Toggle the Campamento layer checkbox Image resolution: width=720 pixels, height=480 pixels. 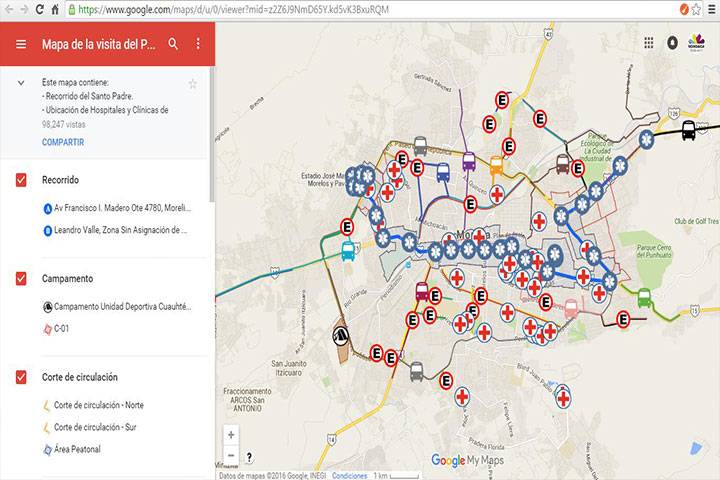pyautogui.click(x=21, y=278)
